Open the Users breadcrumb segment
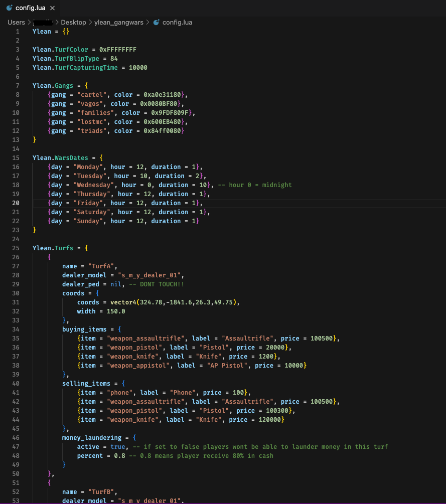This screenshot has height=504, width=446. pyautogui.click(x=16, y=23)
